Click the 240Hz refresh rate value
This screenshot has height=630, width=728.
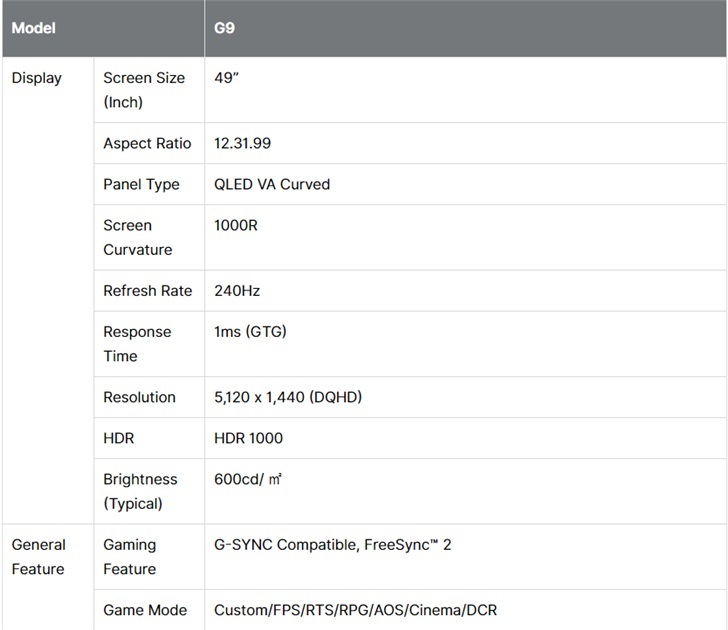(237, 290)
